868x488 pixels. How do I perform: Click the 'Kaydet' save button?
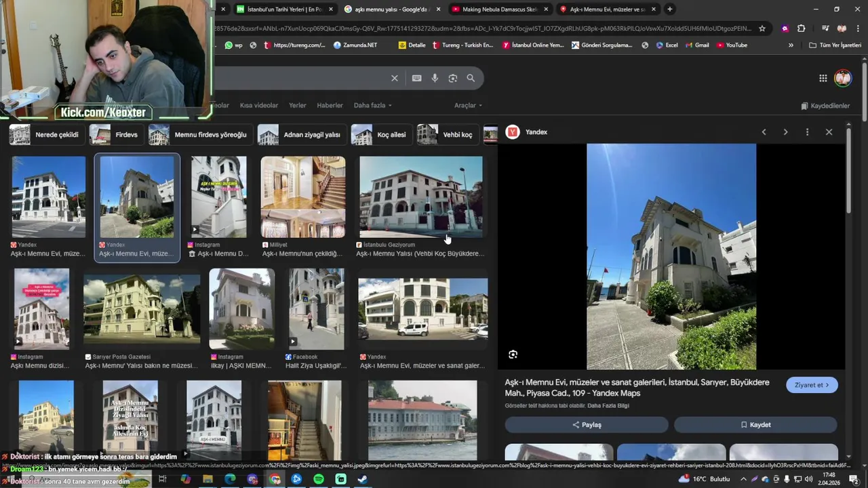point(755,425)
